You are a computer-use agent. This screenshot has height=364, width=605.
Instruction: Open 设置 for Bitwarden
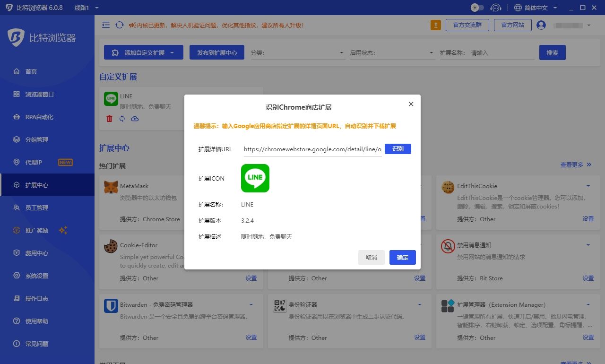tap(251, 338)
